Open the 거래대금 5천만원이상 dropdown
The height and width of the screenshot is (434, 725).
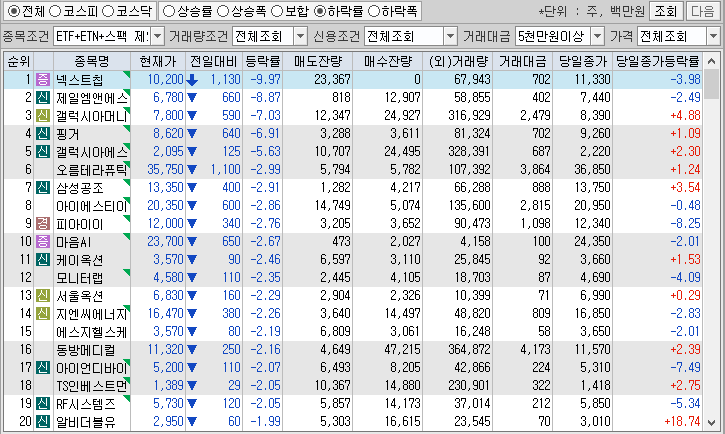click(598, 36)
